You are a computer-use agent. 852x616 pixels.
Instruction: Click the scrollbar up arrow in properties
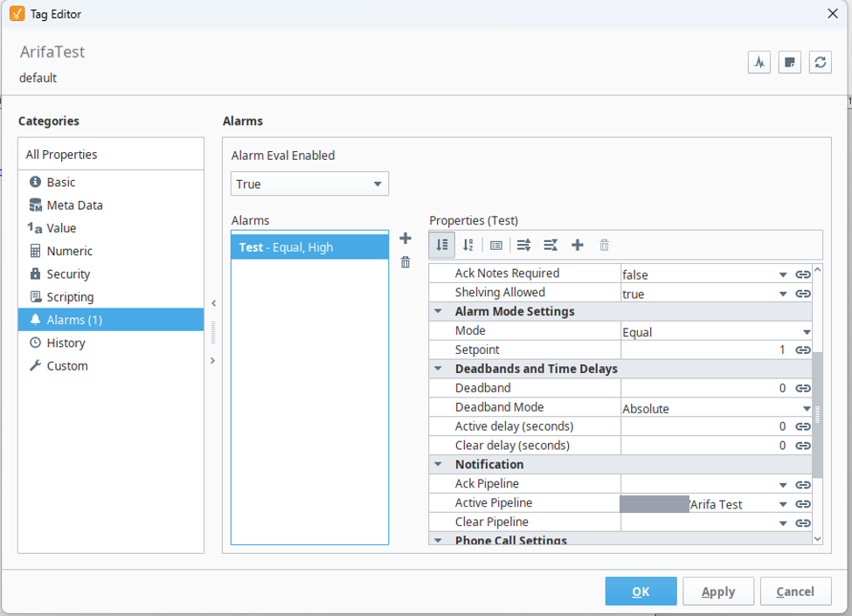817,269
